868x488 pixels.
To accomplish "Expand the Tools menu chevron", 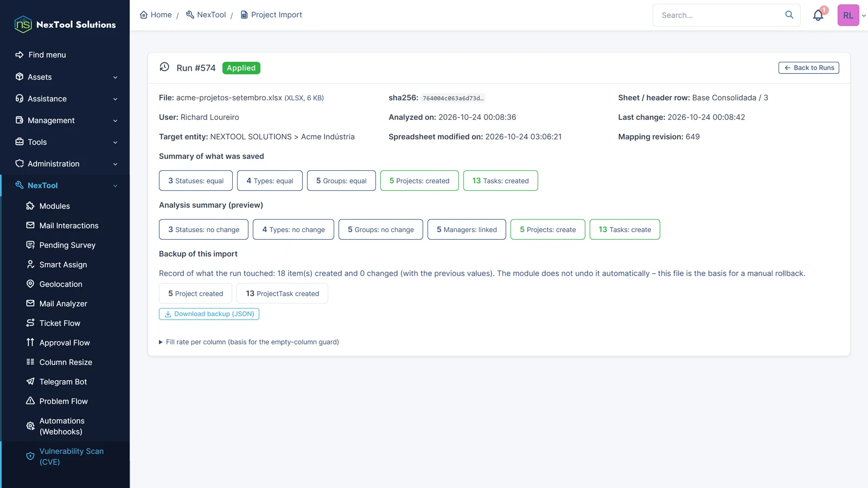I will pyautogui.click(x=115, y=143).
